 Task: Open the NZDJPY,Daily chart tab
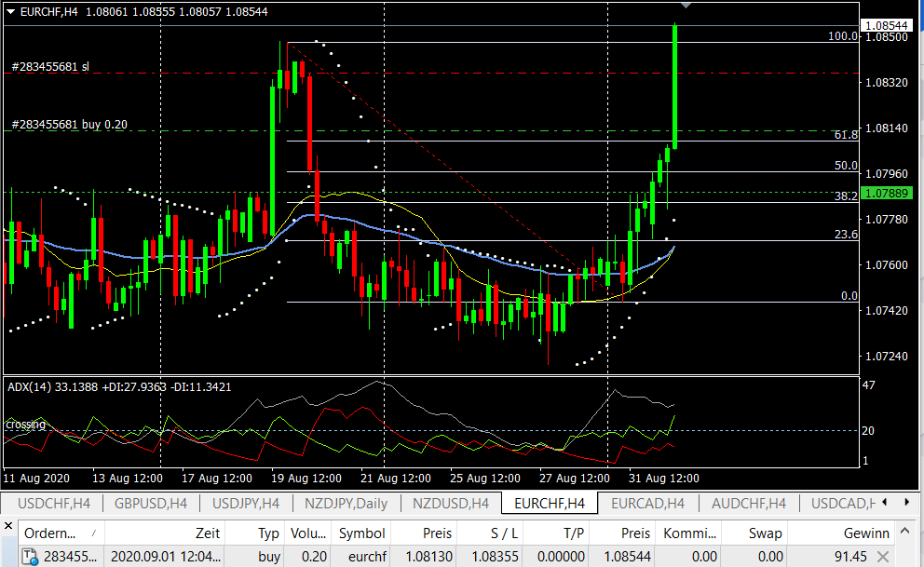[x=346, y=504]
